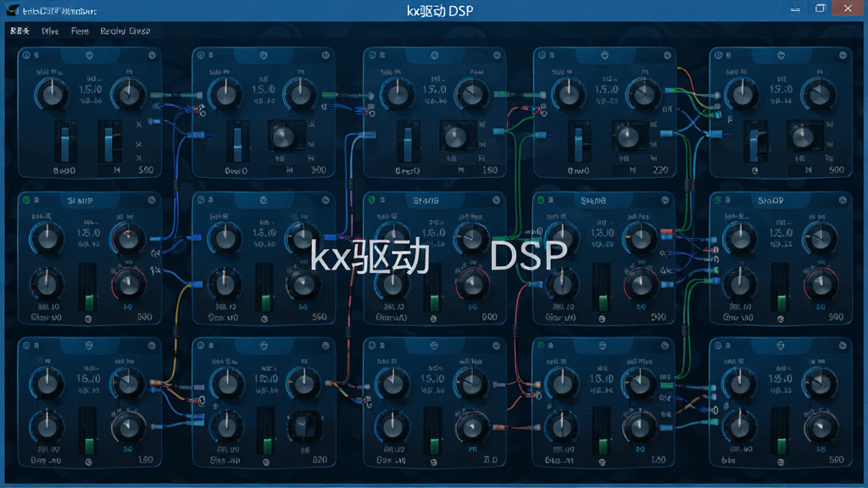Select center header icon of top-row fourth module
The image size is (868, 488).
coord(604,55)
